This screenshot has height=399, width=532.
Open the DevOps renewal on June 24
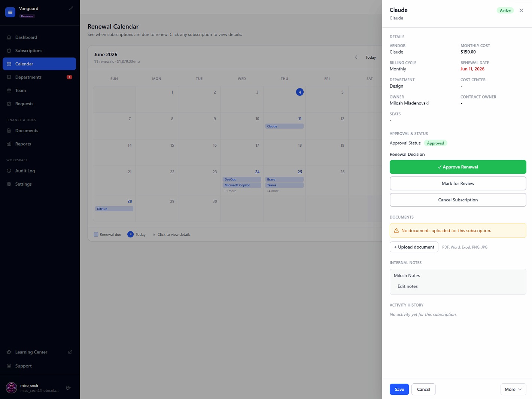tap(242, 179)
